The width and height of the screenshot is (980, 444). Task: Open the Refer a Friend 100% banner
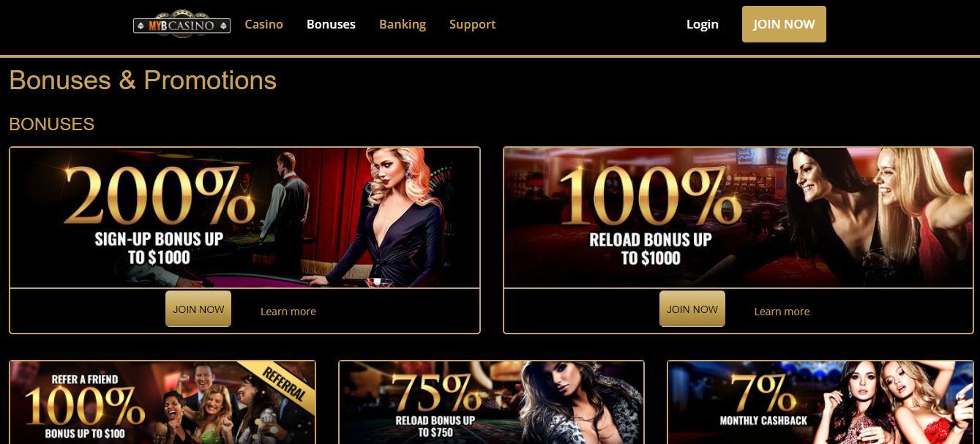(162, 402)
